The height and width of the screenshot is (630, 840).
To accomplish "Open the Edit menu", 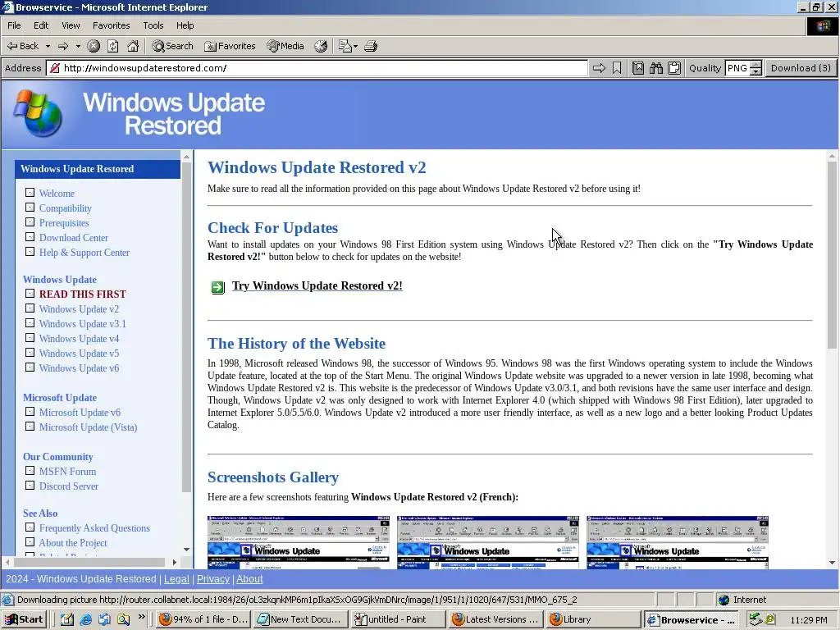I will tap(41, 25).
